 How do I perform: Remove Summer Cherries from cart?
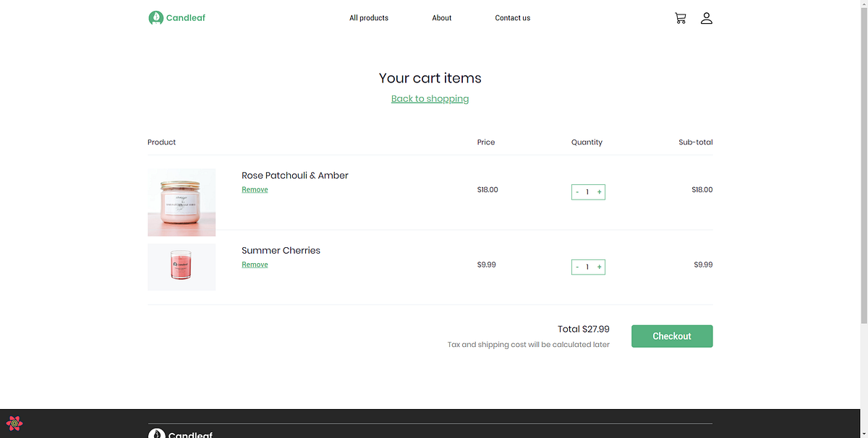pyautogui.click(x=255, y=265)
